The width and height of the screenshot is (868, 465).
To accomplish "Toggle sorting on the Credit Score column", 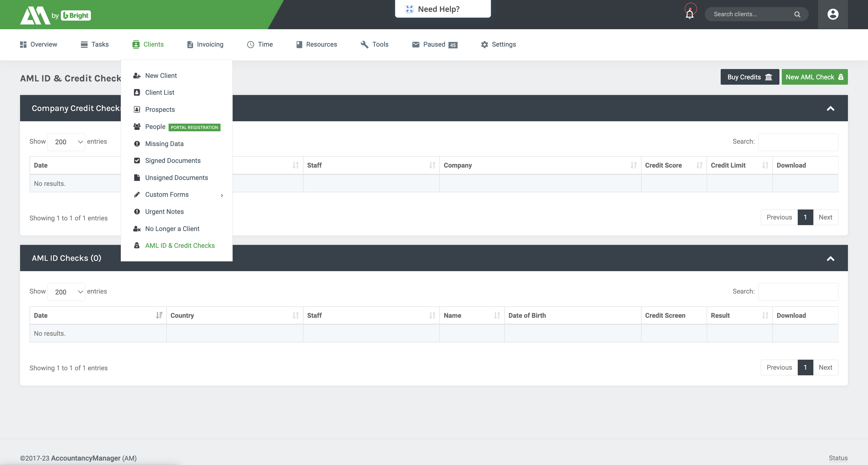I will 699,165.
